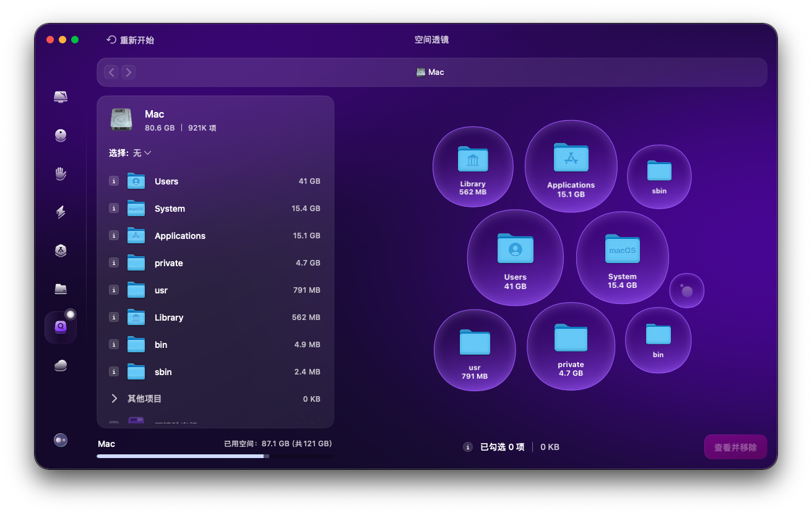
Task: Open the My Clutter folder sidebar icon
Action: click(61, 289)
